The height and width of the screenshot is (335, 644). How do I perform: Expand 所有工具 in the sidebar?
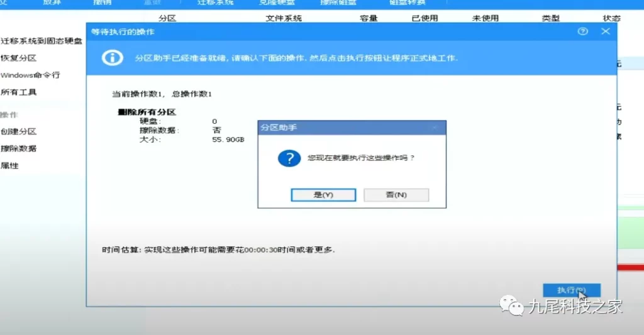[19, 92]
